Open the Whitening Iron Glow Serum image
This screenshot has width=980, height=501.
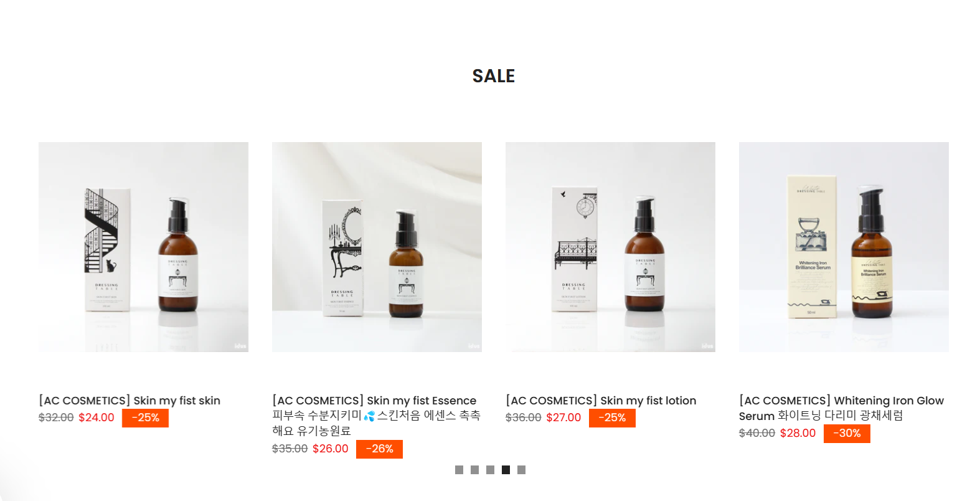(844, 247)
